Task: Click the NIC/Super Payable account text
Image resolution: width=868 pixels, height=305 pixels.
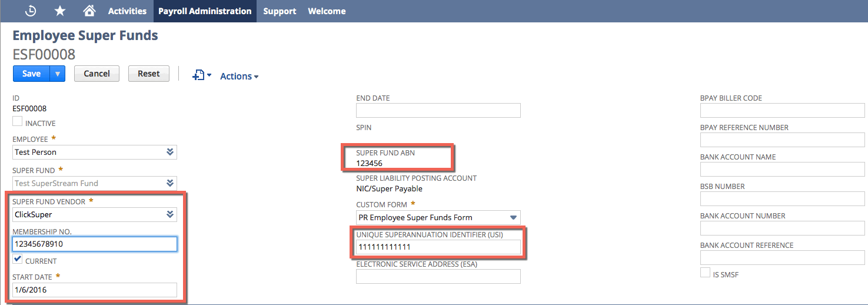Action: tap(389, 188)
